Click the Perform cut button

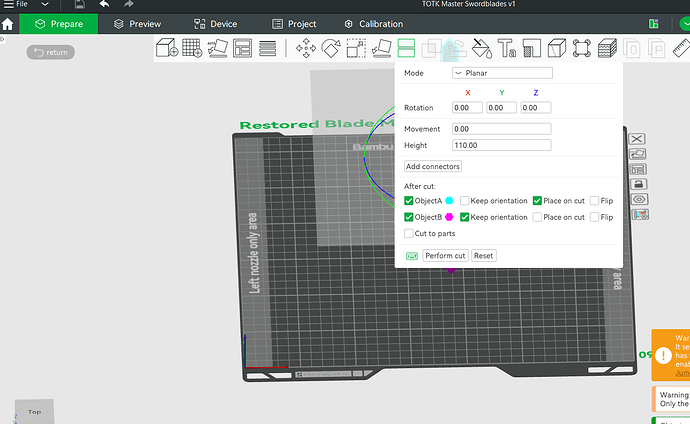[x=445, y=256]
